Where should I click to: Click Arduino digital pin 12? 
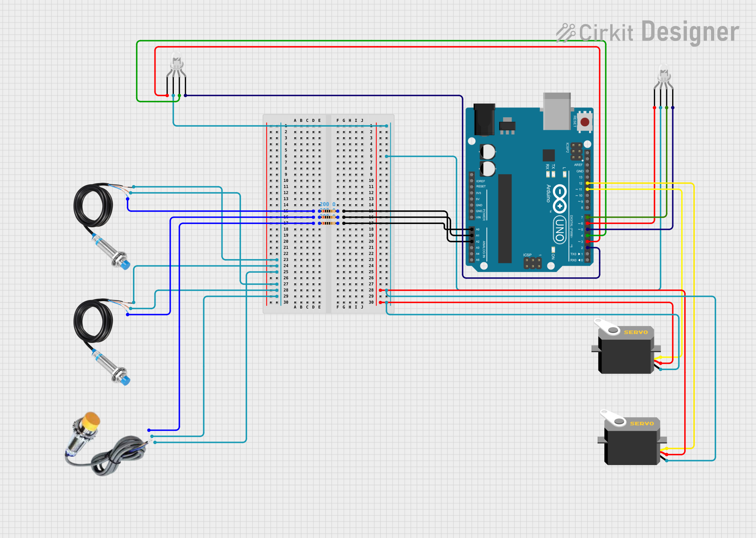pos(587,183)
